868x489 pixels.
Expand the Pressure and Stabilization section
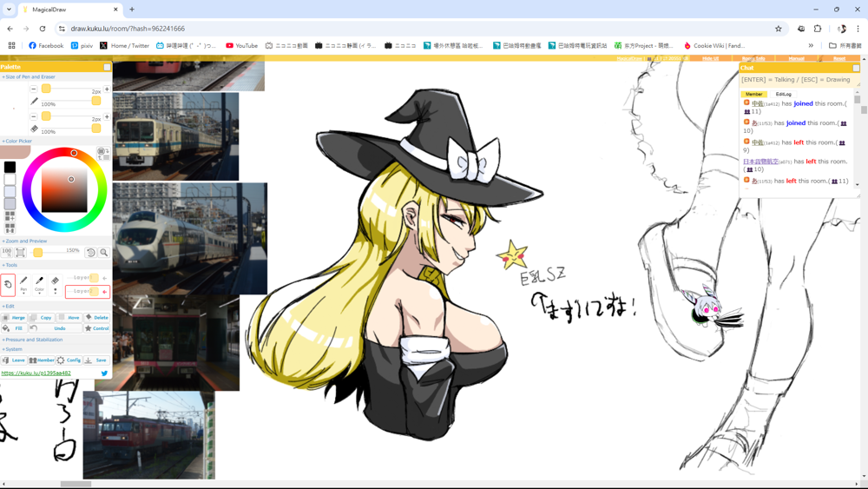coord(32,340)
